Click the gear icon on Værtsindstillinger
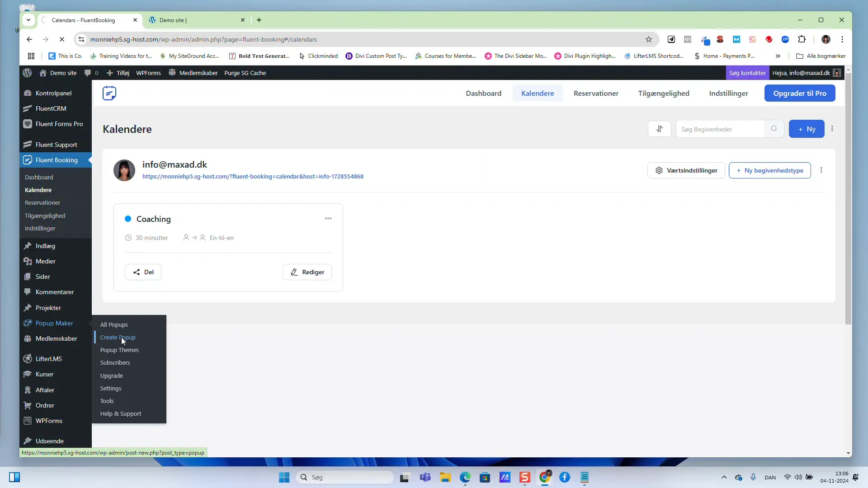Screen dimensions: 868x488 click(x=659, y=170)
